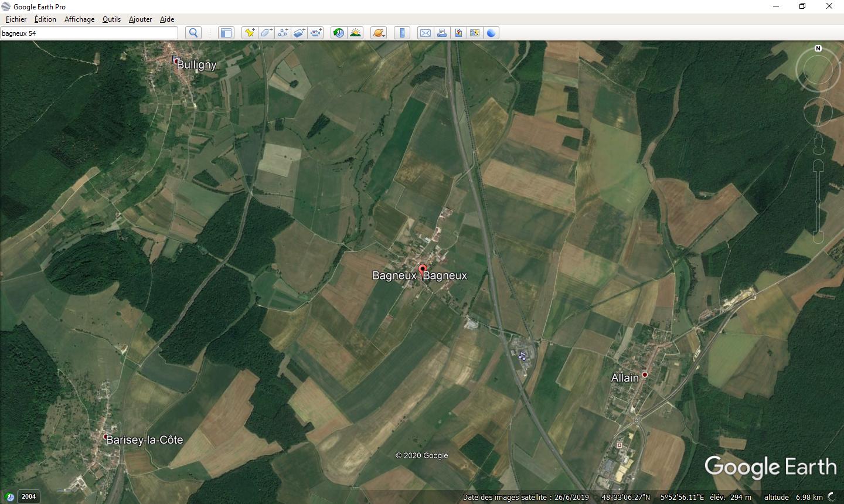
Task: Click the red Bagneux placemark pin
Action: [422, 271]
